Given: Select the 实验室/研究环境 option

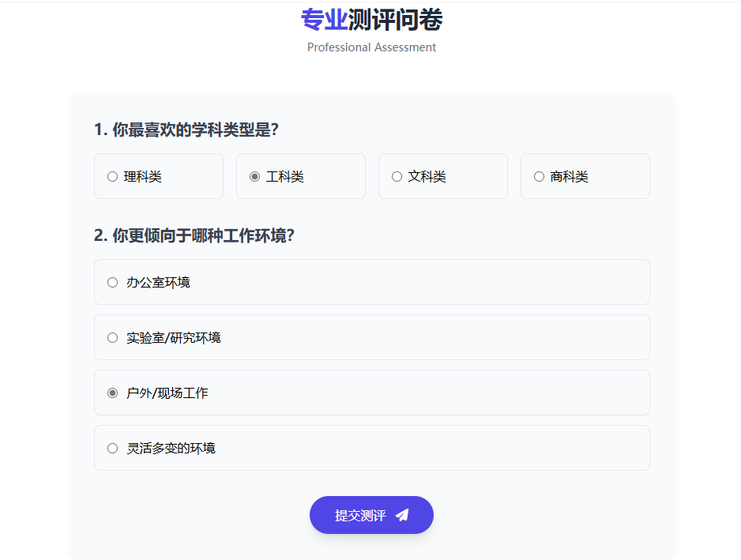Looking at the screenshot, I should [112, 336].
